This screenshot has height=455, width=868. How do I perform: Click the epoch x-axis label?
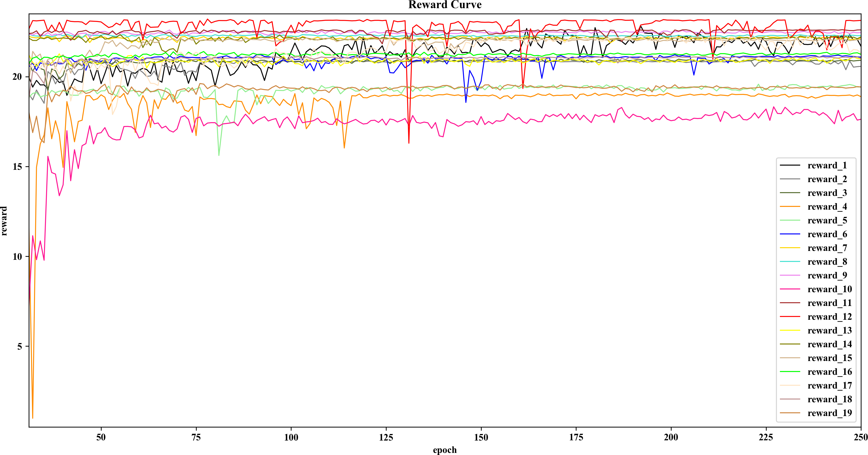pyautogui.click(x=445, y=450)
